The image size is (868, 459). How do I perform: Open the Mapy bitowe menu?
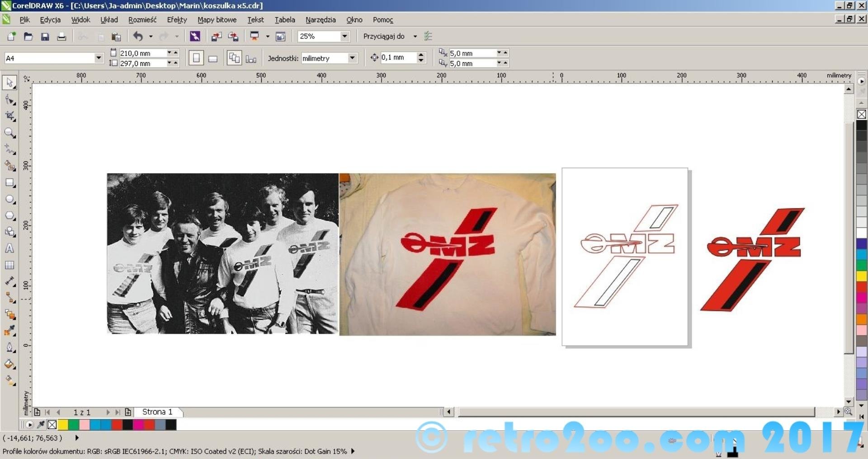(x=217, y=20)
